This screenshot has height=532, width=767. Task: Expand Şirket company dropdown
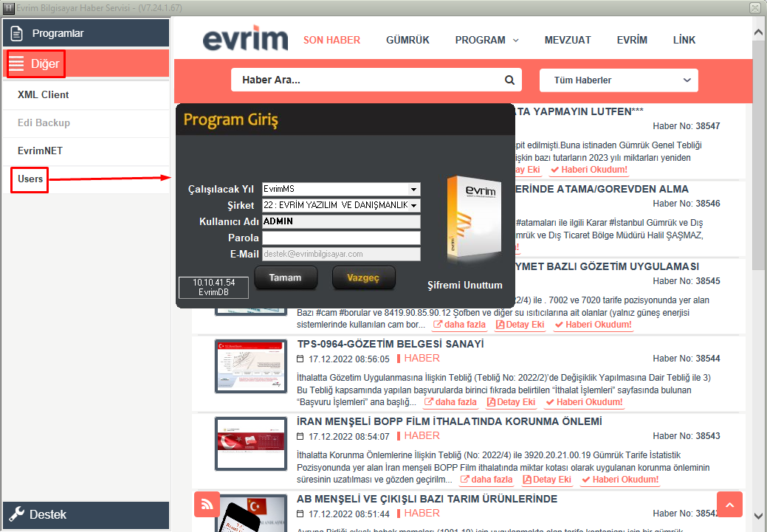414,205
